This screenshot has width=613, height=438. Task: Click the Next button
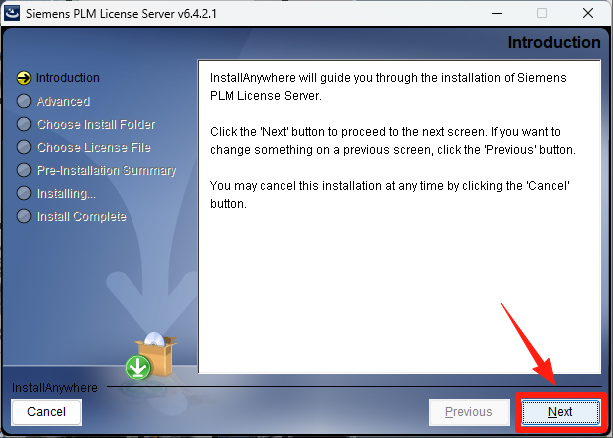click(560, 412)
